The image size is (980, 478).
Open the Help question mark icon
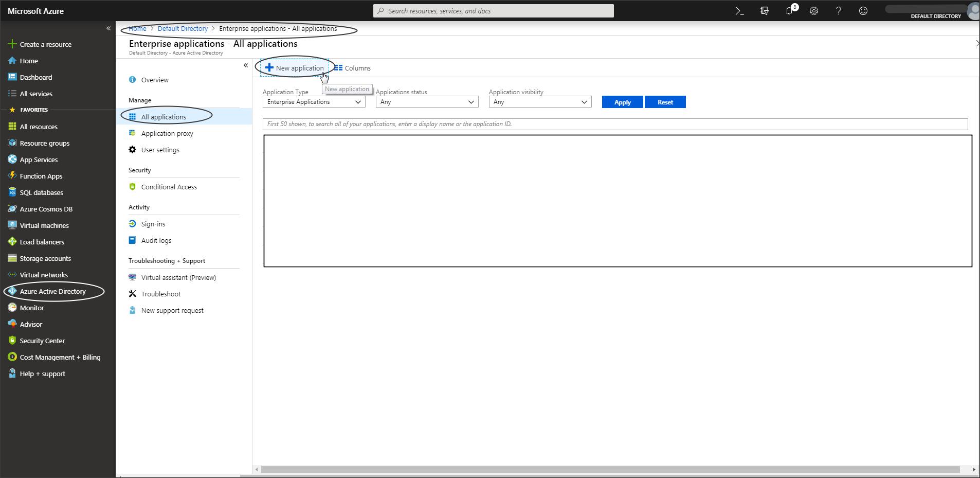[839, 11]
